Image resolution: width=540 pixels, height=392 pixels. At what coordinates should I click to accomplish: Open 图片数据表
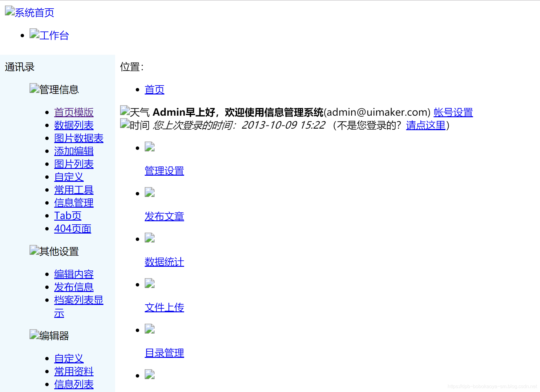coord(79,138)
